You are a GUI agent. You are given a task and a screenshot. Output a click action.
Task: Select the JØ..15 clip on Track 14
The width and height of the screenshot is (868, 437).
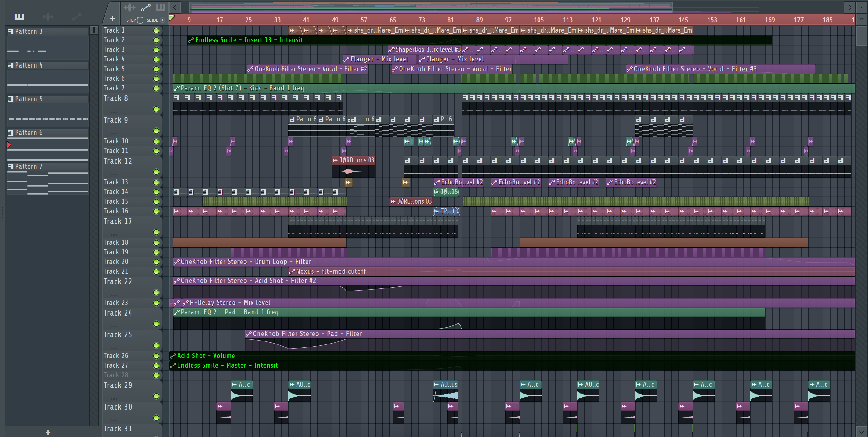point(446,192)
